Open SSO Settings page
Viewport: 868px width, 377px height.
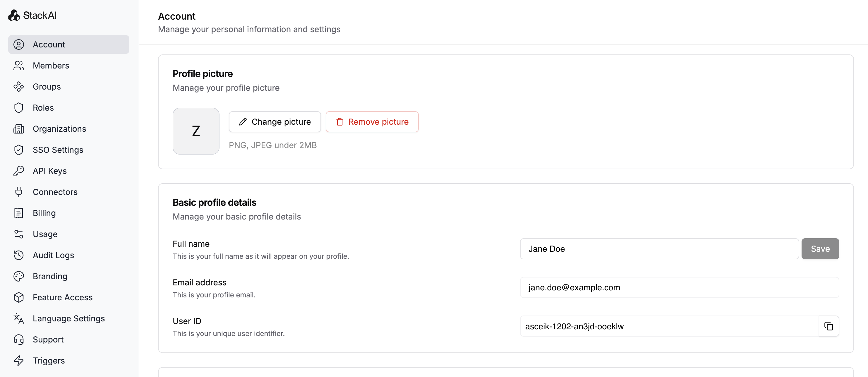pyautogui.click(x=58, y=150)
